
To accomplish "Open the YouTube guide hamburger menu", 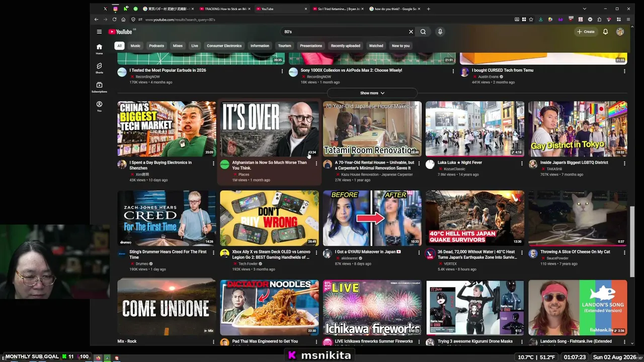I will 99,32.
